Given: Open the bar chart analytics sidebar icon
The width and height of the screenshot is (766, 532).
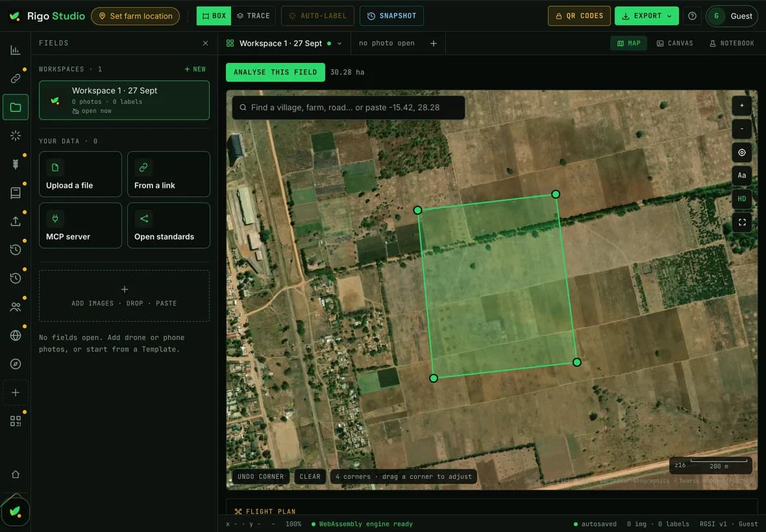Looking at the screenshot, I should (15, 50).
